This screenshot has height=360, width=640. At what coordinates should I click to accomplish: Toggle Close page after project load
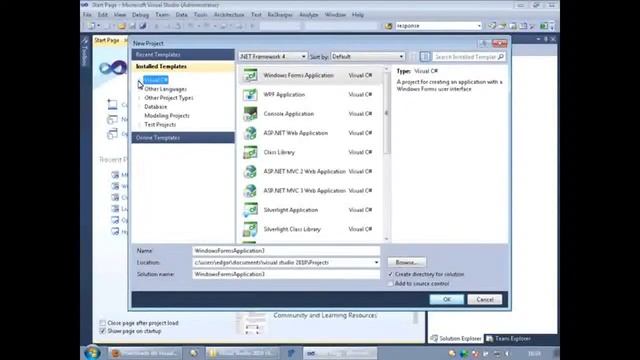(x=102, y=323)
